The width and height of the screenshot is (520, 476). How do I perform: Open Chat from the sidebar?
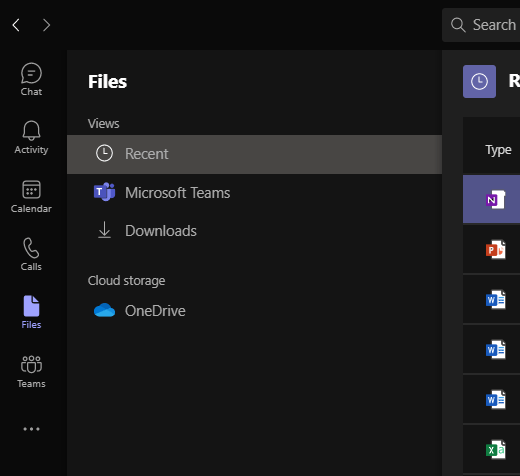click(31, 80)
